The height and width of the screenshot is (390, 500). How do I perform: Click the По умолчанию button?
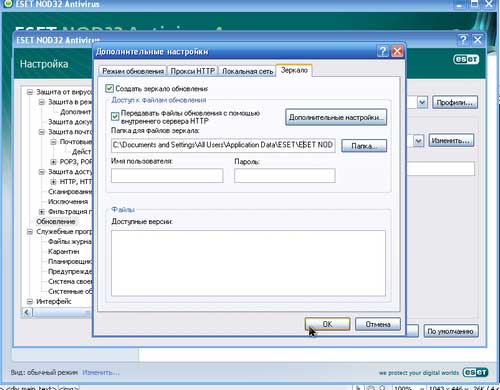tap(451, 331)
